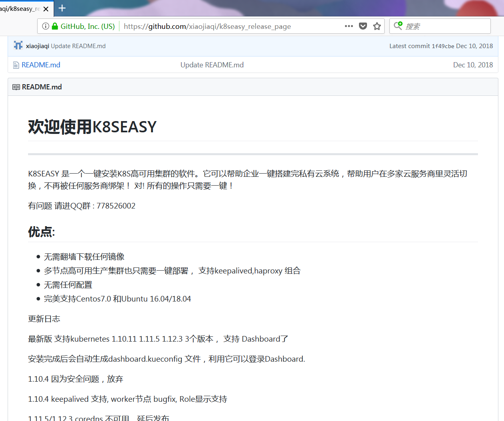504x421 pixels.
Task: Click the 更新日志 text
Action: (x=44, y=319)
